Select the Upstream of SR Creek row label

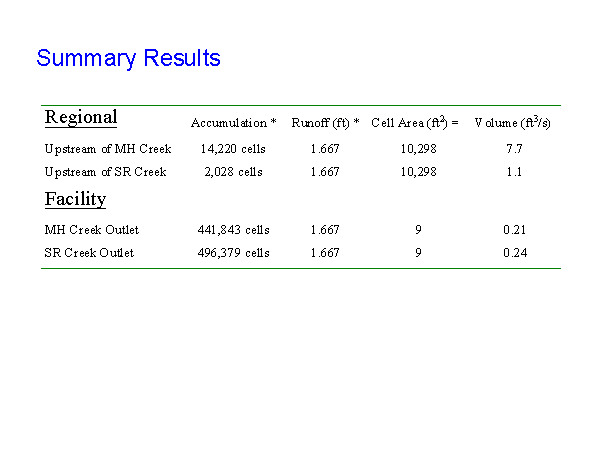click(x=105, y=172)
